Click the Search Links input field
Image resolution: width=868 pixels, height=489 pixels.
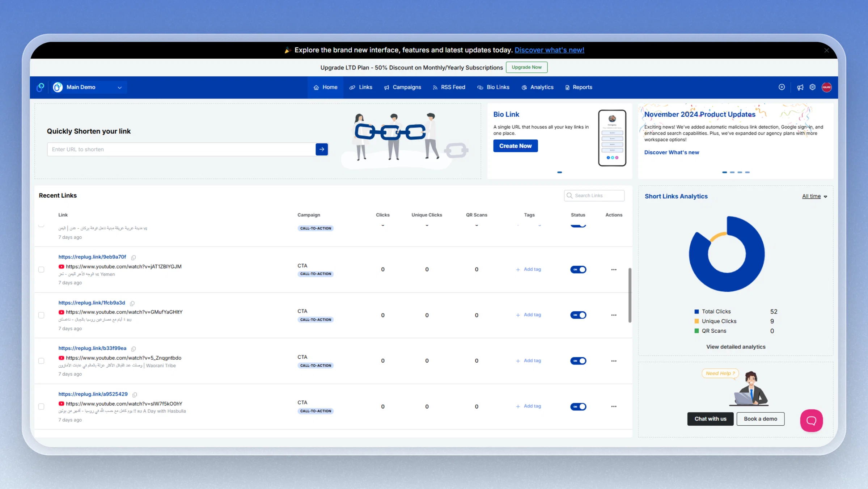(594, 195)
